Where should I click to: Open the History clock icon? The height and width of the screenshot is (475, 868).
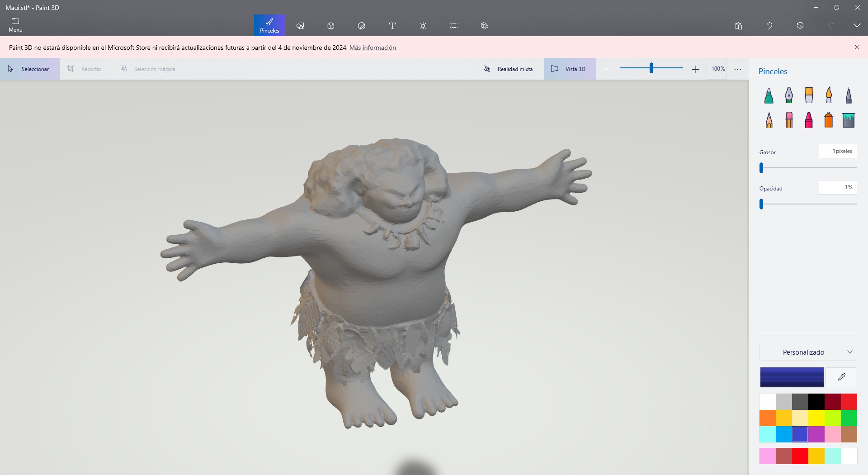pyautogui.click(x=800, y=26)
